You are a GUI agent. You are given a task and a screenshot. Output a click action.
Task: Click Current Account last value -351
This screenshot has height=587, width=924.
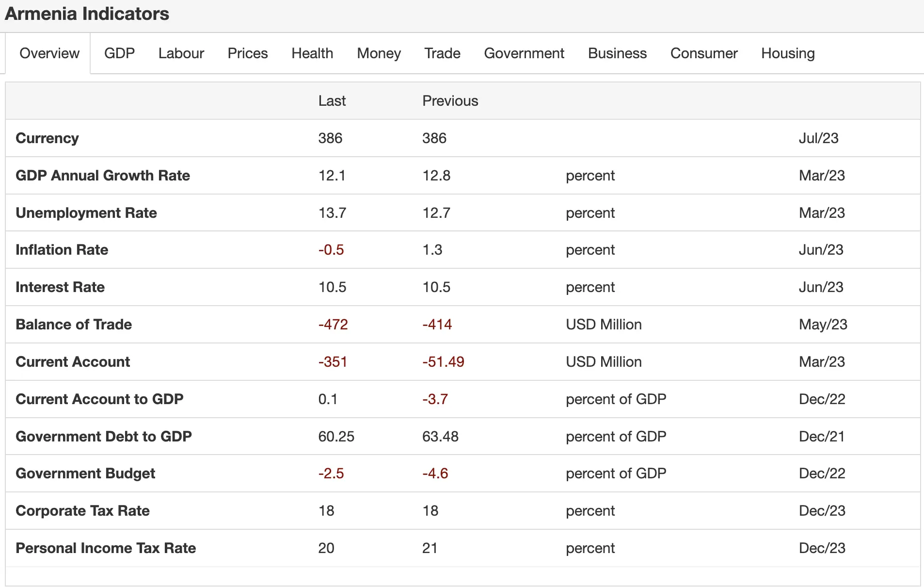point(333,362)
